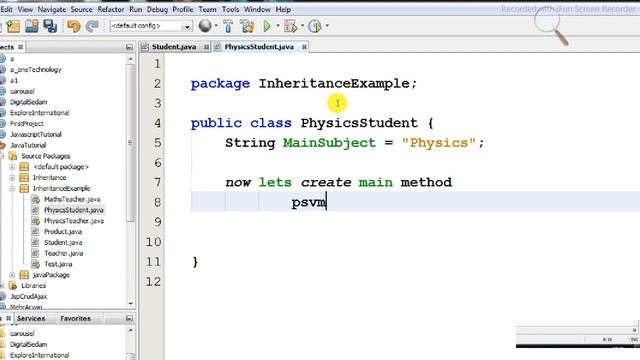Switch to the Student.java tab

tap(174, 47)
